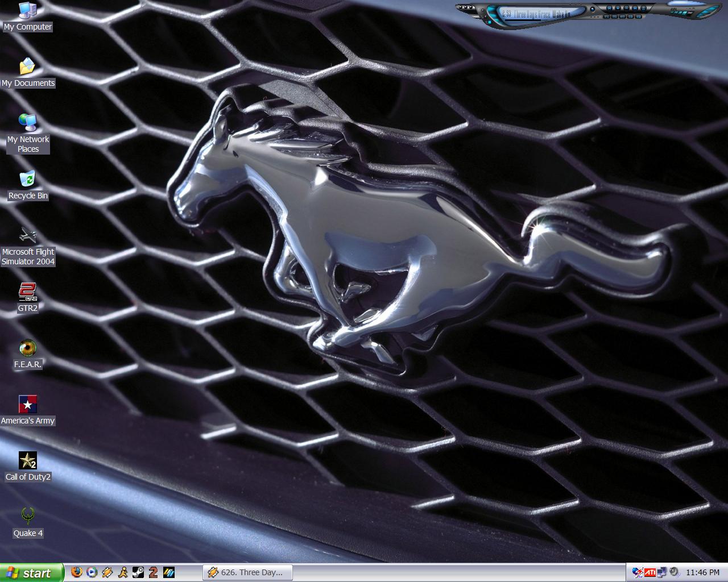Click the 11:46 PM taskbar clock
The image size is (728, 582).
click(x=702, y=572)
